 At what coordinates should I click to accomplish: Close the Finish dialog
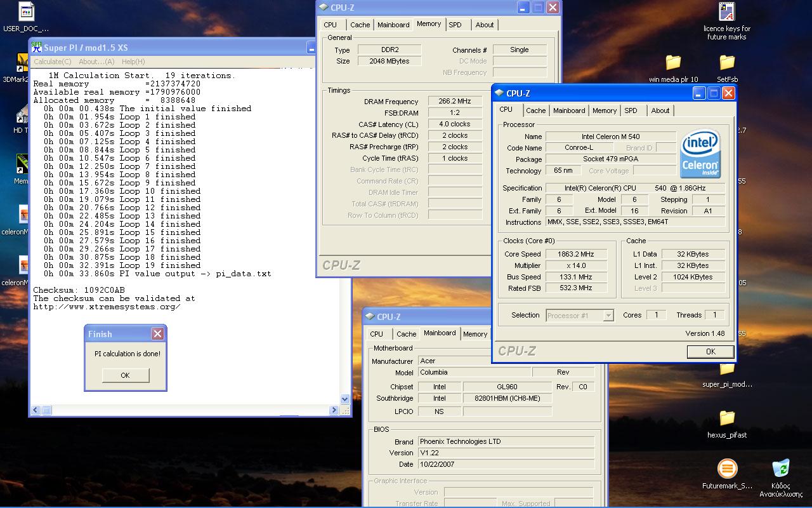click(x=157, y=334)
